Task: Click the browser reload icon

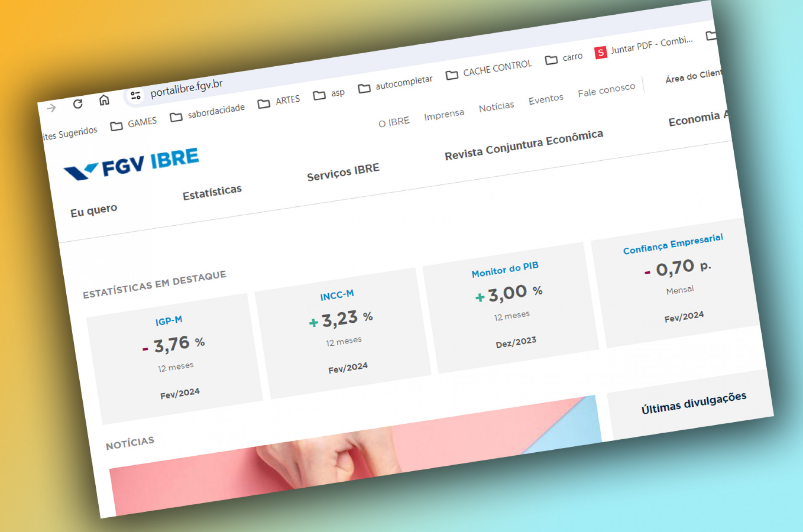Action: click(78, 103)
